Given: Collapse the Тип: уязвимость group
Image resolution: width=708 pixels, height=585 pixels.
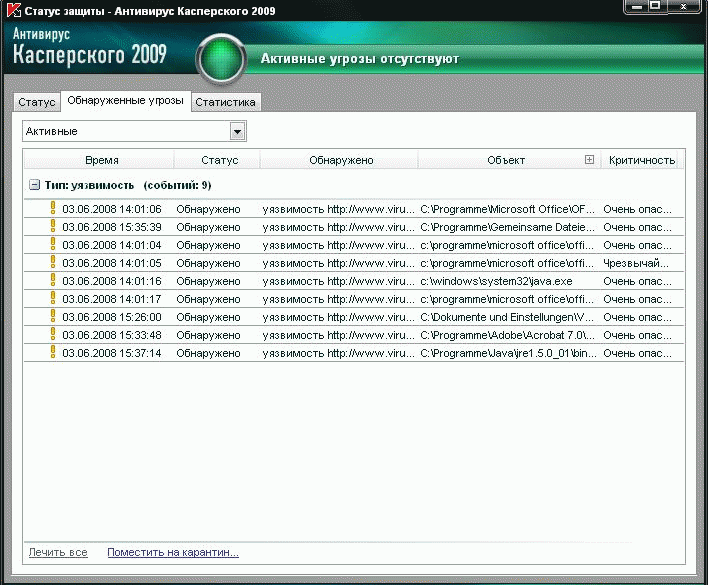Looking at the screenshot, I should point(34,185).
